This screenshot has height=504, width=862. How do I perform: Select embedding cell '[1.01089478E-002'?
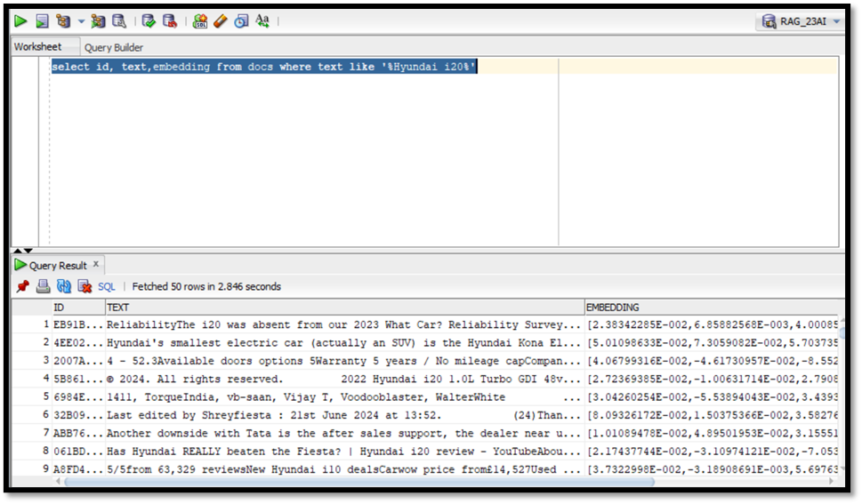click(x=712, y=434)
